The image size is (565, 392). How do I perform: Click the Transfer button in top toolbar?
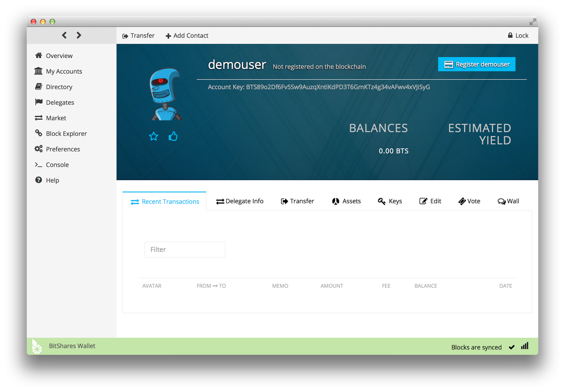click(x=138, y=36)
